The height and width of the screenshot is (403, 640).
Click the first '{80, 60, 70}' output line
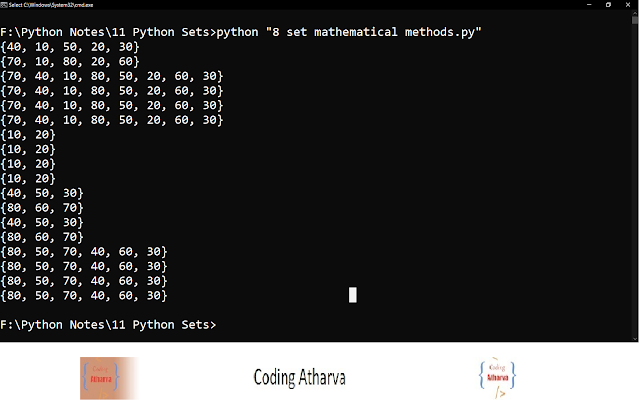(42, 207)
